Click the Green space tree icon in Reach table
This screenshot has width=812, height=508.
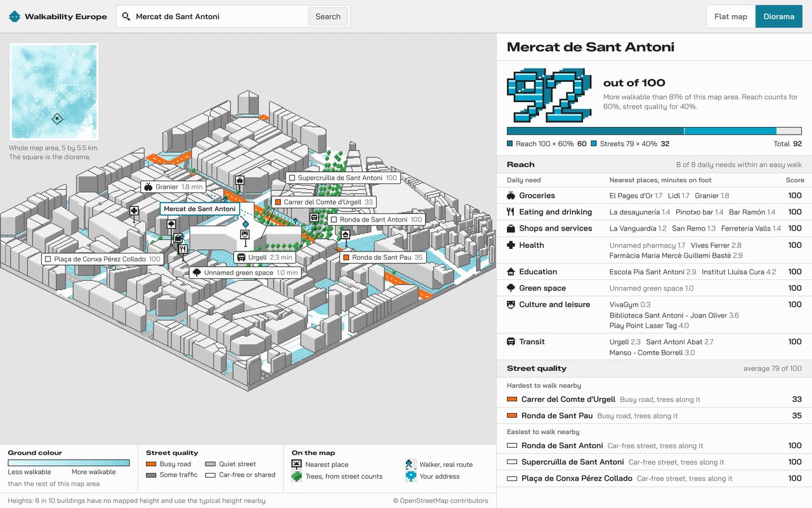[511, 288]
